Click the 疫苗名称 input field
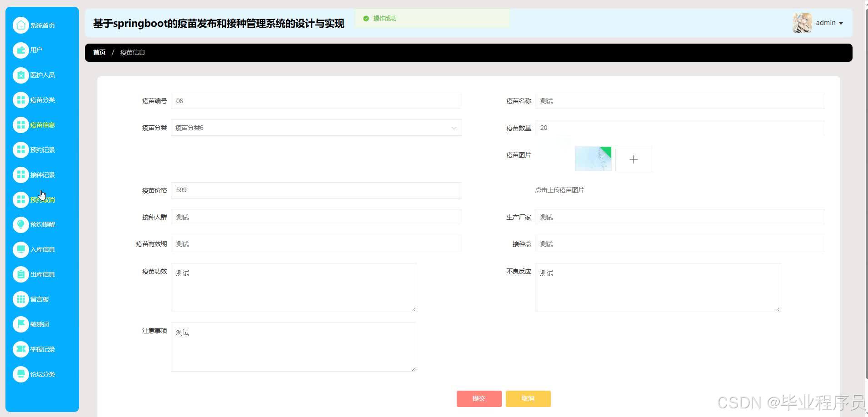Viewport: 868px width, 417px height. point(680,101)
